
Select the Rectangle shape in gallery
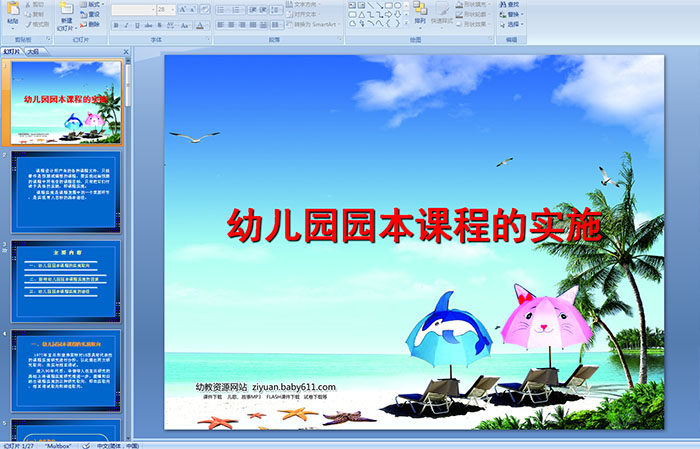click(x=389, y=5)
